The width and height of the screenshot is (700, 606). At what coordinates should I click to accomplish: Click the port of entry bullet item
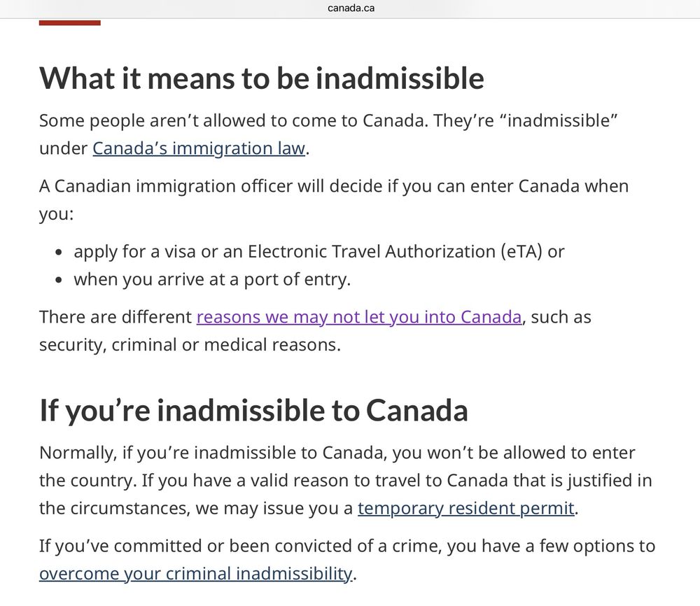tap(212, 280)
